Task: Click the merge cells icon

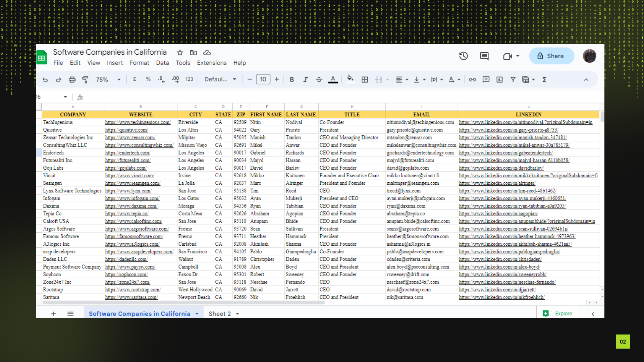Action: [x=379, y=79]
